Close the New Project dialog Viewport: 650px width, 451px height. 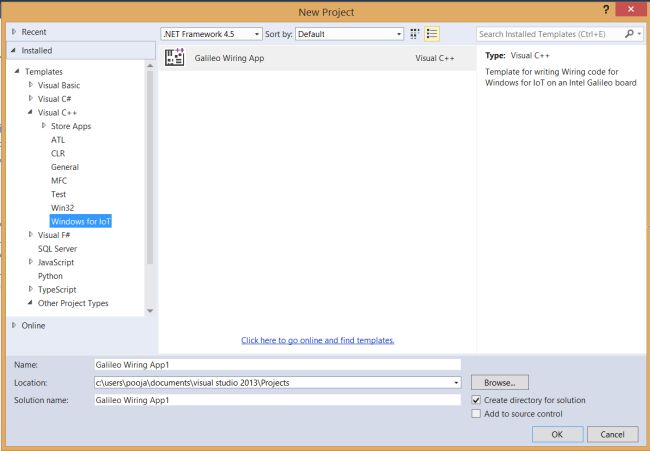[x=631, y=9]
